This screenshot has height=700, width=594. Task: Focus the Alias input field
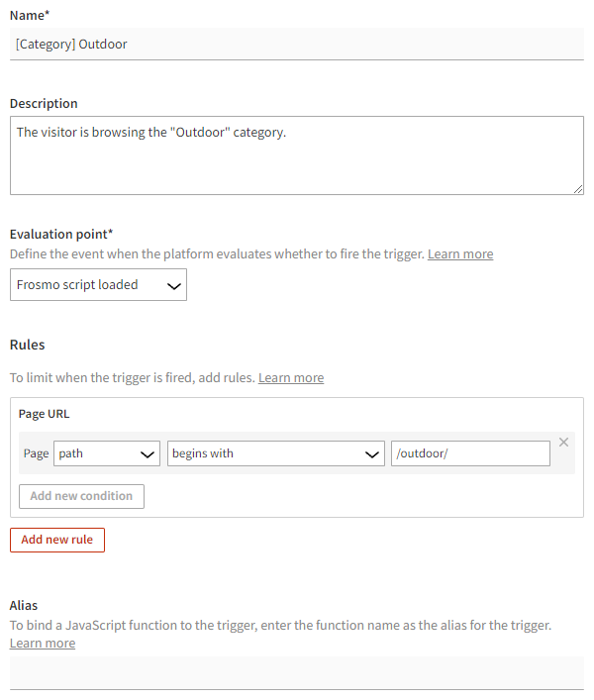pos(297,672)
